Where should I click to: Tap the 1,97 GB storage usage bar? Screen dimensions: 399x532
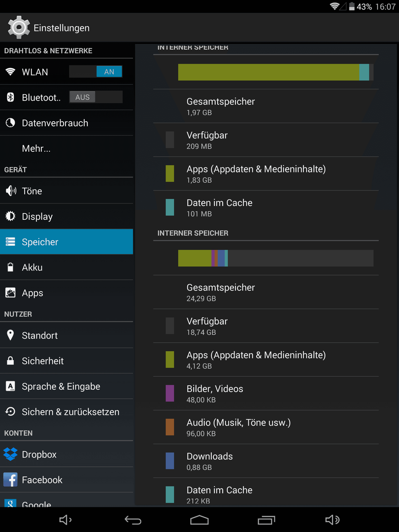tap(276, 72)
